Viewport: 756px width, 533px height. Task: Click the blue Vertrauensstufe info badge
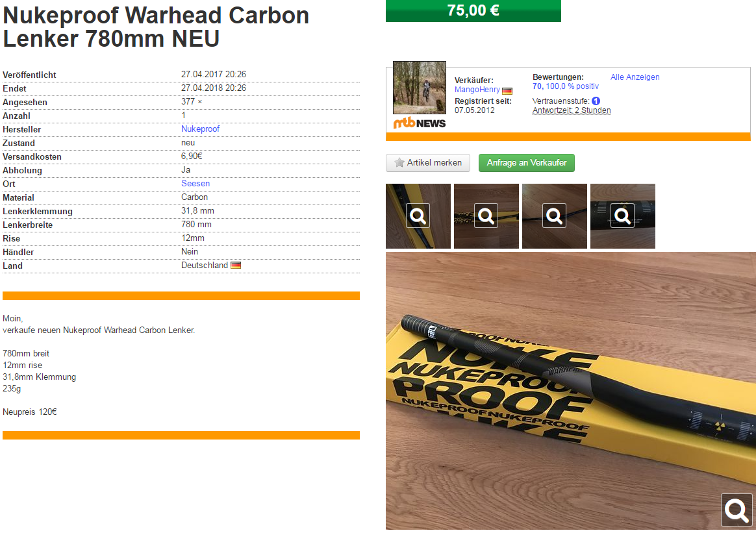click(596, 101)
